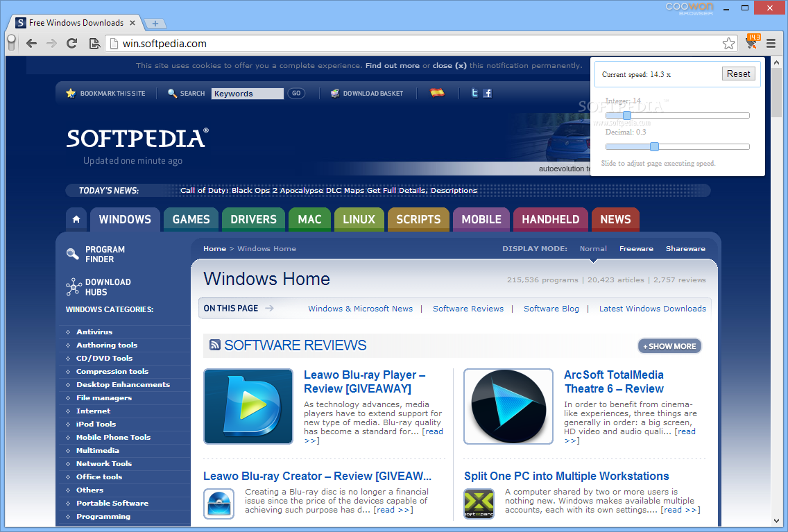Click the Home breadcrumb link
Image resolution: width=788 pixels, height=532 pixels.
pyautogui.click(x=214, y=249)
